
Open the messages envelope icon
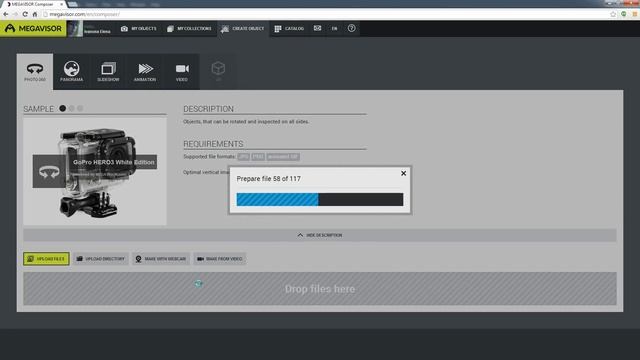(317, 28)
